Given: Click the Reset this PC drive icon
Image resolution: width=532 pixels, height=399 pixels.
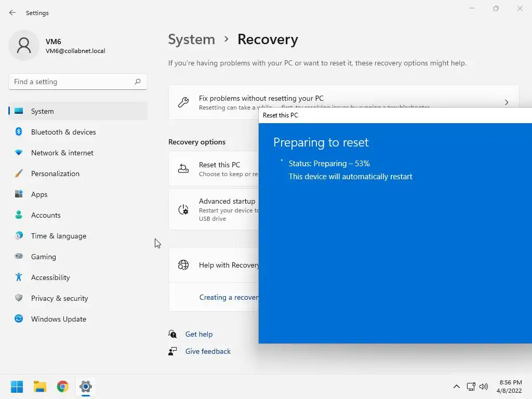Looking at the screenshot, I should [183, 169].
